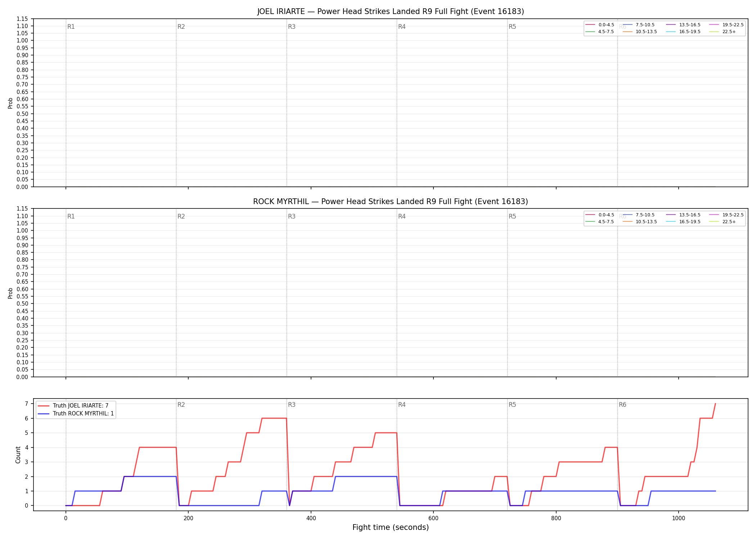The width and height of the screenshot is (756, 540).
Task: Click the 'Prob' label of ROCK MYRTHIL chart
Action: [10, 293]
